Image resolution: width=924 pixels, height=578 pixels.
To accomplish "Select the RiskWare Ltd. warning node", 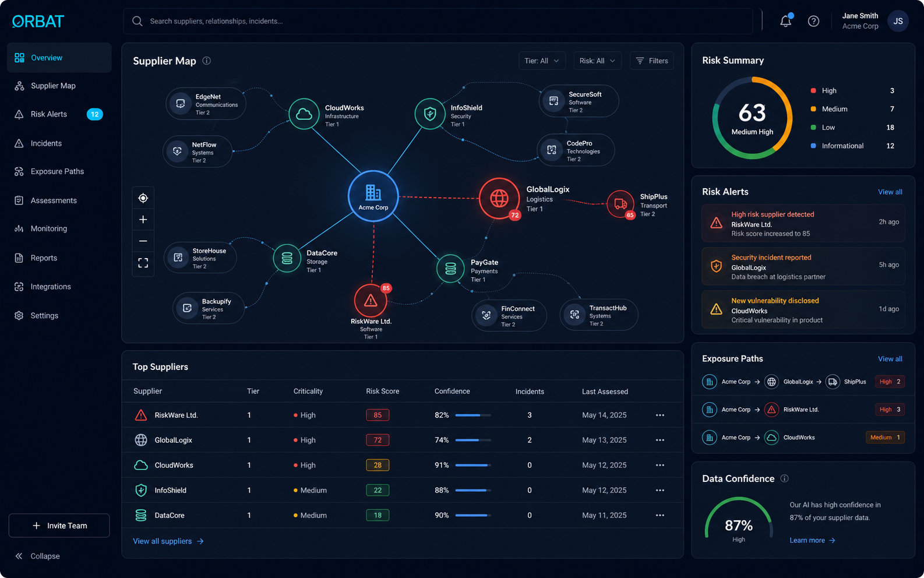I will [371, 301].
